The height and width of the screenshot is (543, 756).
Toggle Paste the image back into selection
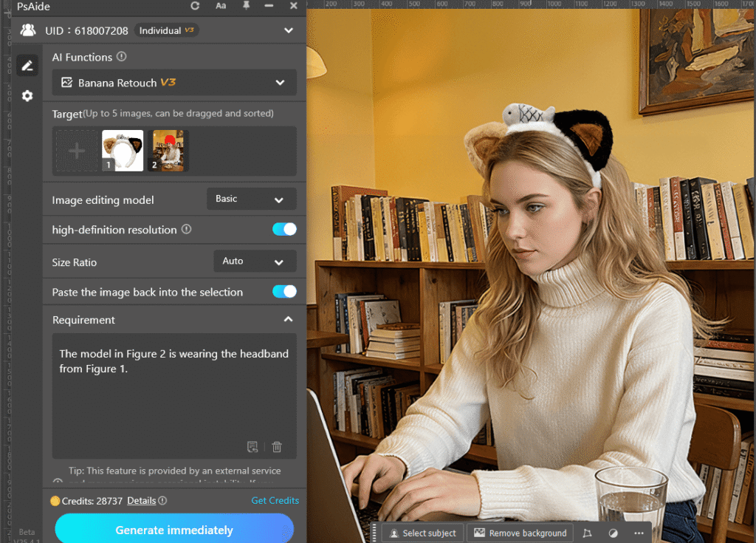pos(284,292)
